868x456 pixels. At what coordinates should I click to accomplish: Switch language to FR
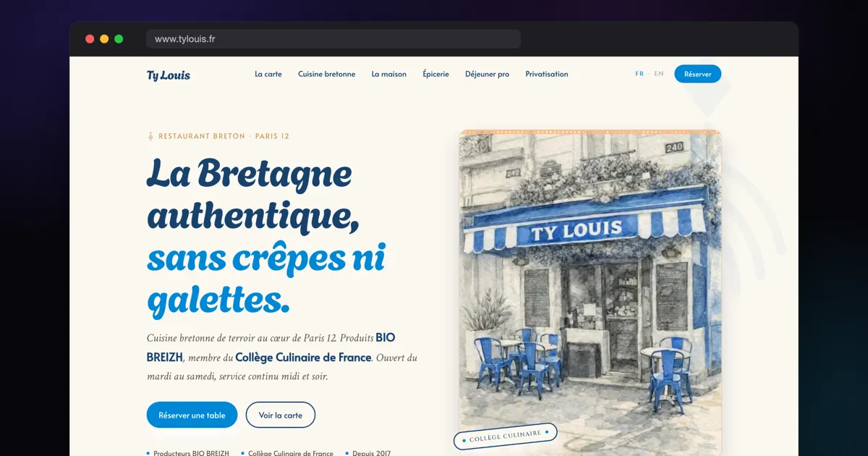[639, 74]
